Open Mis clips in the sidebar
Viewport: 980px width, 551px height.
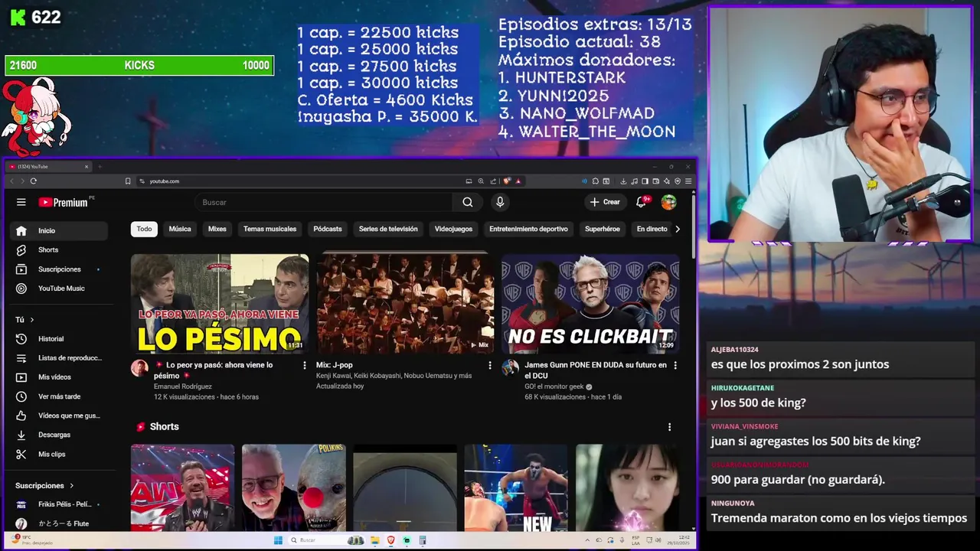59,454
